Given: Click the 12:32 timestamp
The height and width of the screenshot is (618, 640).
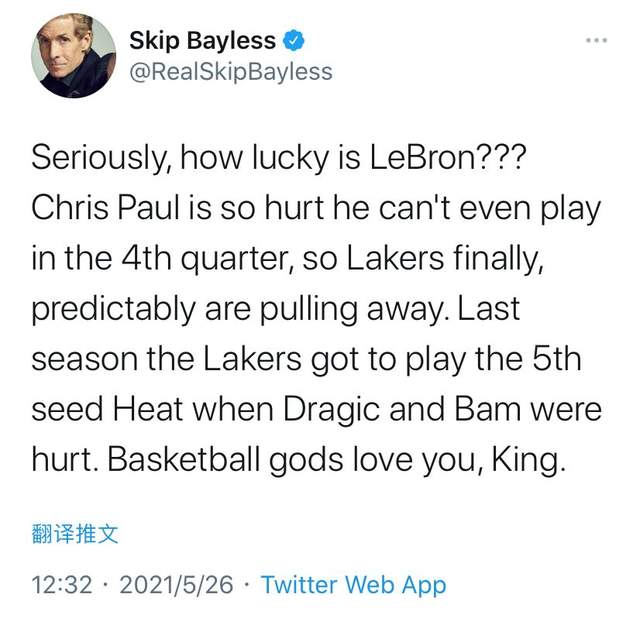Looking at the screenshot, I should click(62, 585).
